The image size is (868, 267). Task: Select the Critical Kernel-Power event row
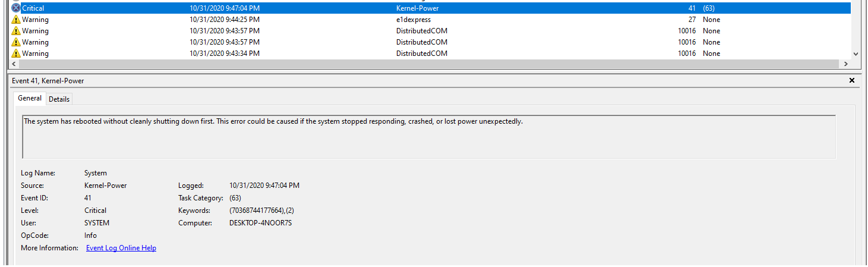pyautogui.click(x=431, y=8)
